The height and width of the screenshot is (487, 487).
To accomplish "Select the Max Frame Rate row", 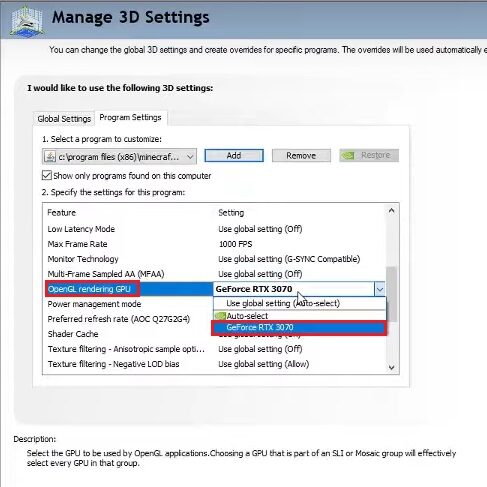I will click(214, 244).
